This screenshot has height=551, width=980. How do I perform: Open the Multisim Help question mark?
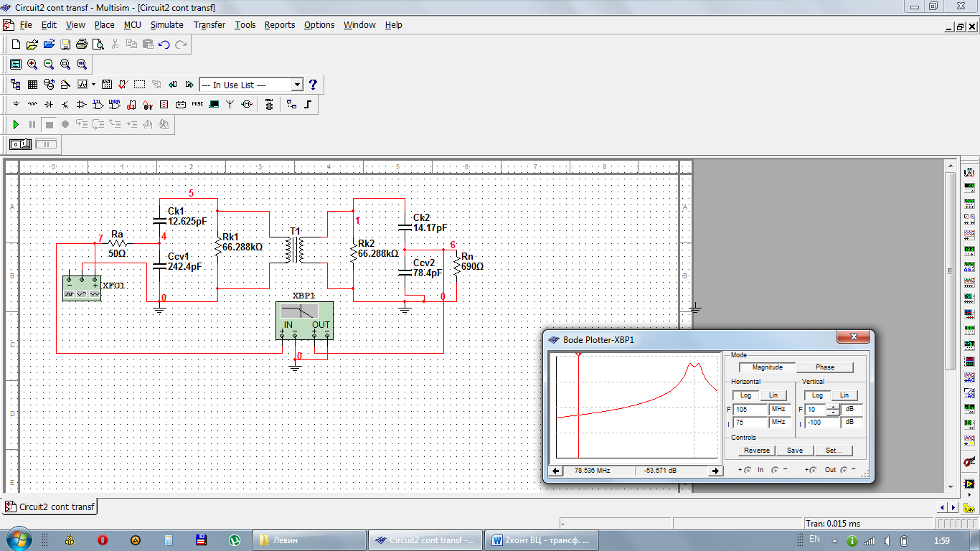tap(313, 85)
